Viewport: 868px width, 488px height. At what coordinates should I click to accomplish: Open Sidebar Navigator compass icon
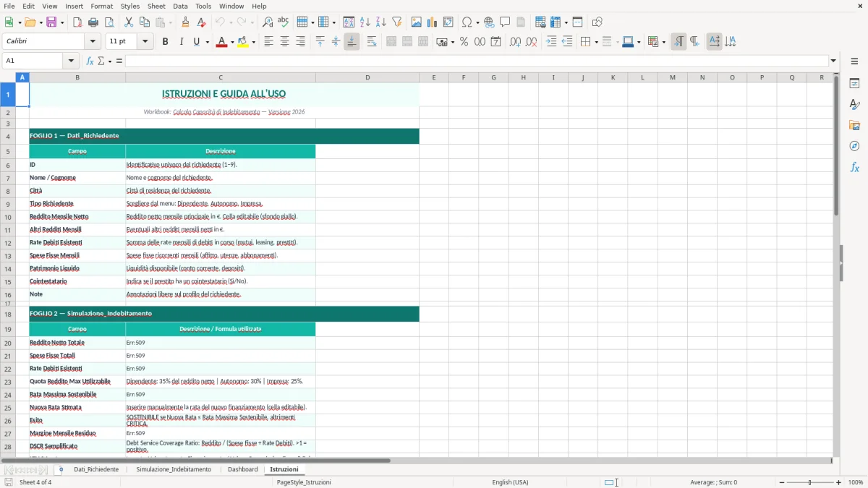coord(854,146)
